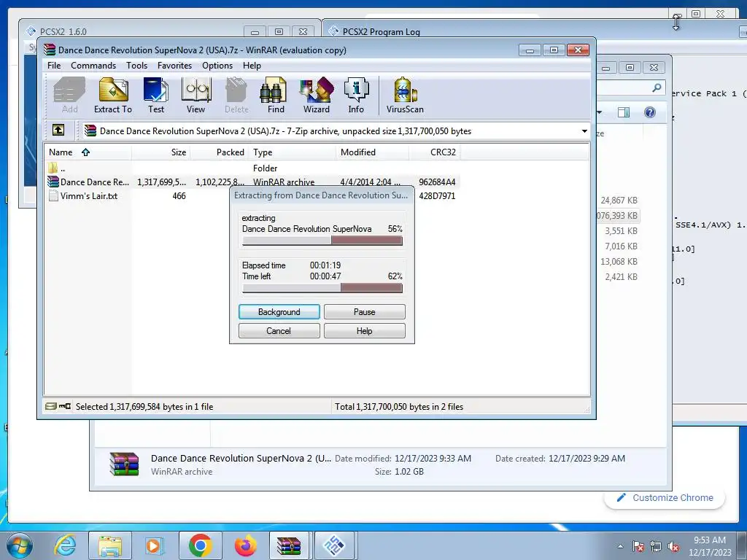This screenshot has width=747, height=560.
Task: Toggle the Explorer preview pane icon
Action: [624, 112]
